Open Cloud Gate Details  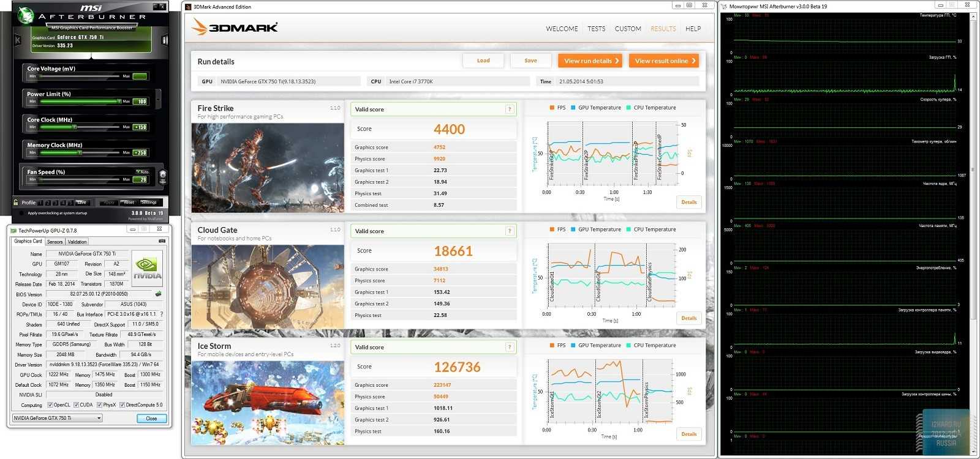[688, 318]
